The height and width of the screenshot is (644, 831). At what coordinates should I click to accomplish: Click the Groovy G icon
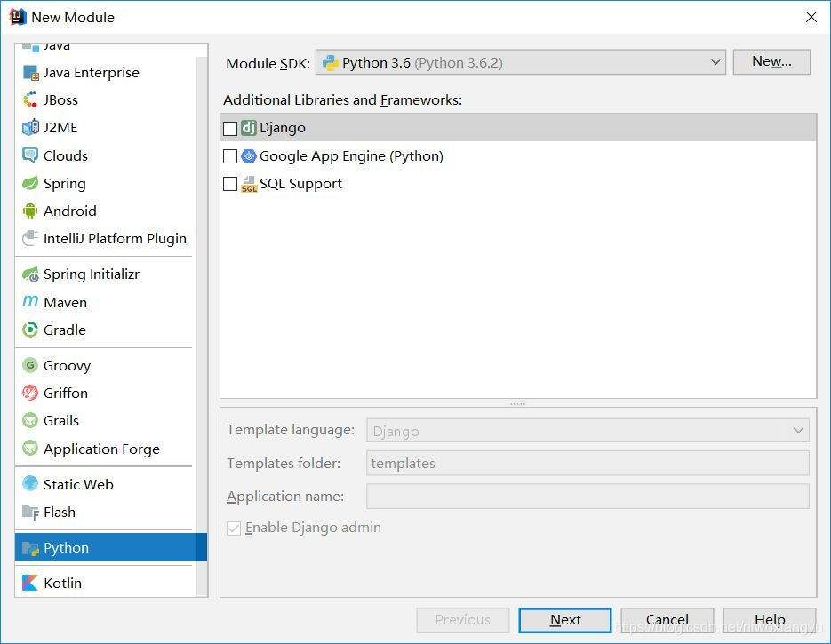click(x=30, y=365)
